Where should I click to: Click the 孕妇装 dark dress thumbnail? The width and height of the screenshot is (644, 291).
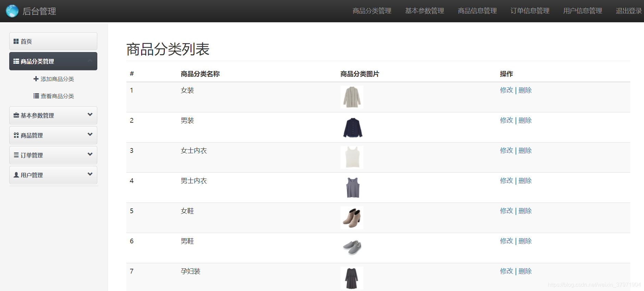(352, 278)
